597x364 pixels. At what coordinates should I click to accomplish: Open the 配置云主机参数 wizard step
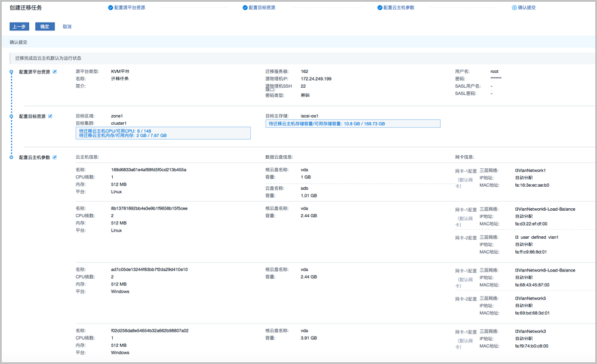point(399,8)
